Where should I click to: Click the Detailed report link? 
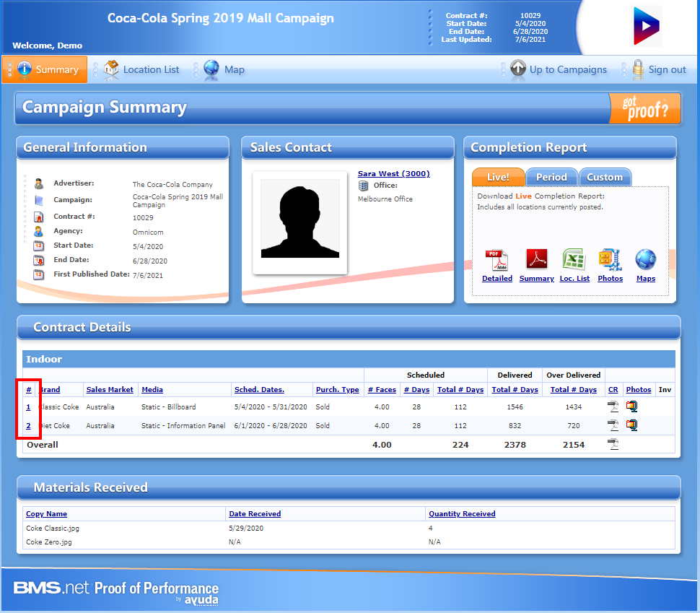497,279
